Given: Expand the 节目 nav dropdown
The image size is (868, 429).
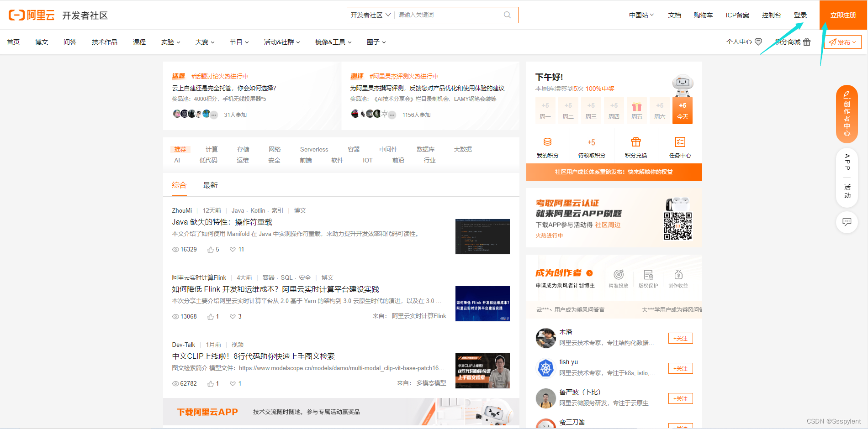Looking at the screenshot, I should [x=239, y=42].
